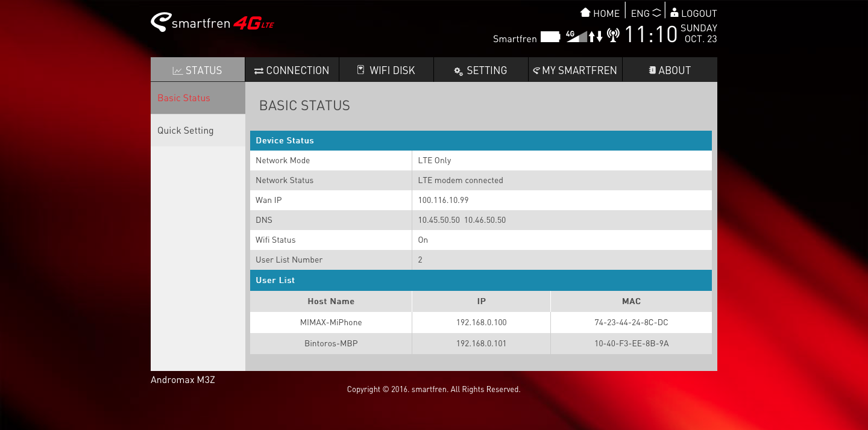The height and width of the screenshot is (430, 868).
Task: Click the gears icon on SETTING tab
Action: 459,71
